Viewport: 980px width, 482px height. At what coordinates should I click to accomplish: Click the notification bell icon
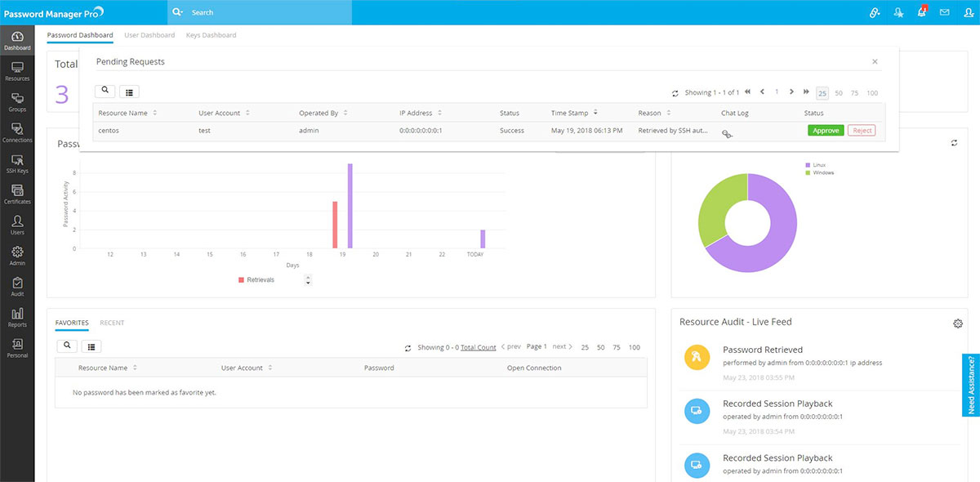[x=921, y=12]
